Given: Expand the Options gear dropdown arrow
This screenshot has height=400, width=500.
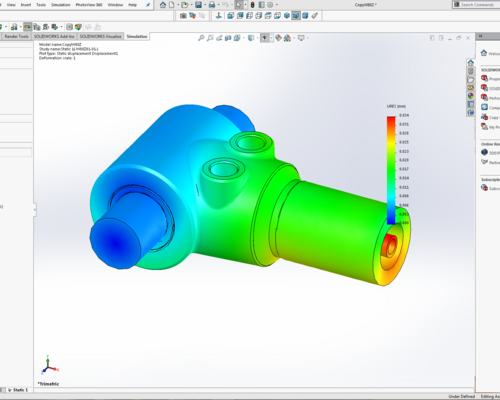Looking at the screenshot, I should point(277,5).
